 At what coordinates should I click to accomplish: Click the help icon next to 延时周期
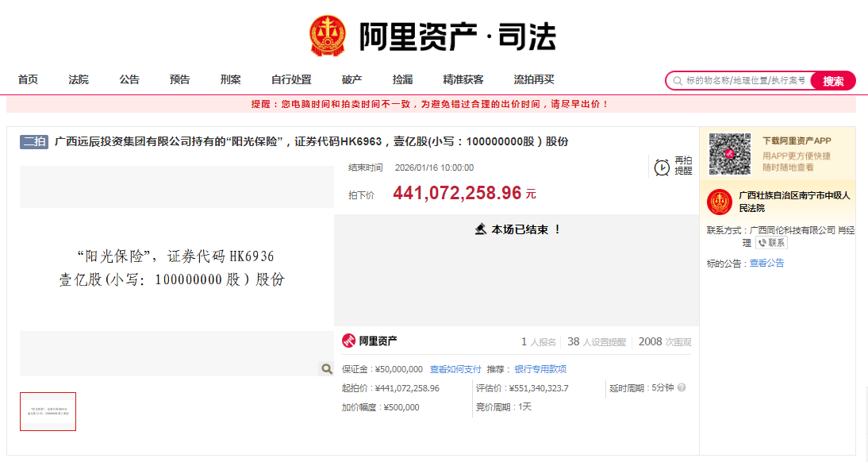point(682,388)
